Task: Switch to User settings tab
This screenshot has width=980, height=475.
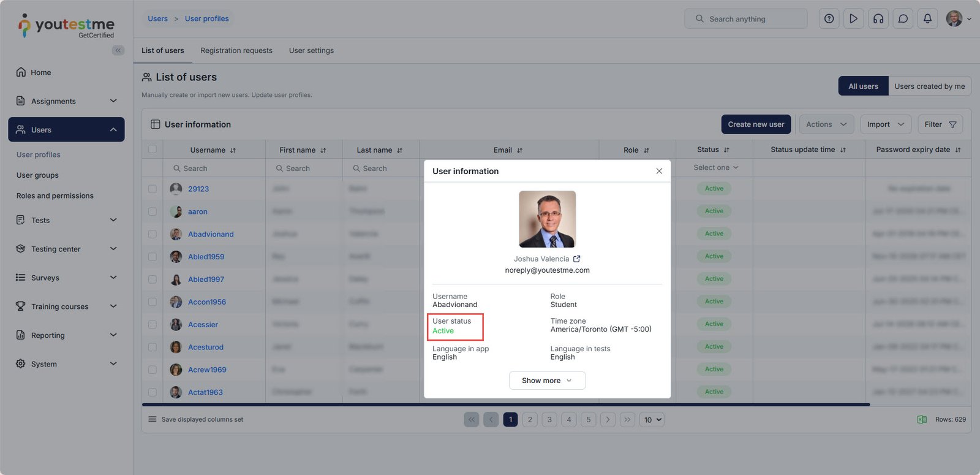Action: click(311, 50)
